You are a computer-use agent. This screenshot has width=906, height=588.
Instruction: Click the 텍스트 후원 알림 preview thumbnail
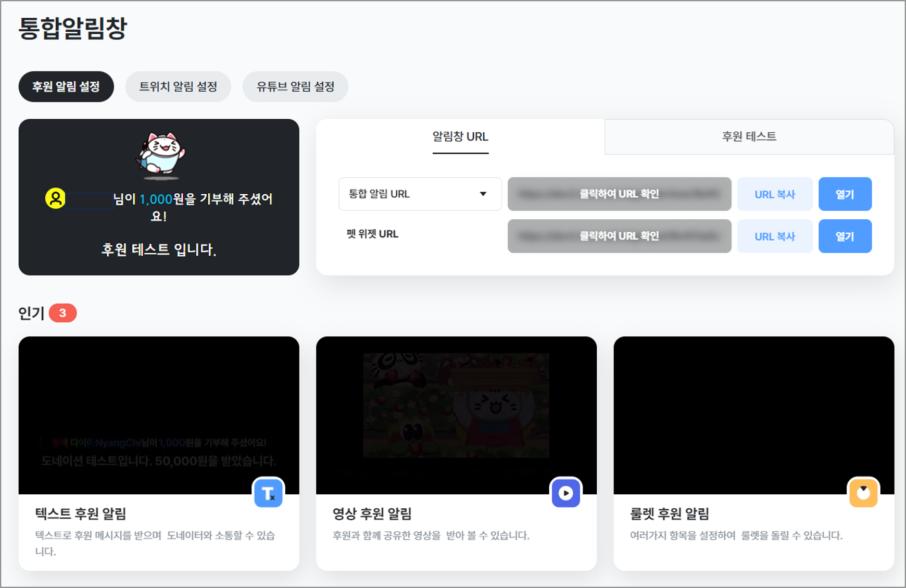tap(159, 414)
